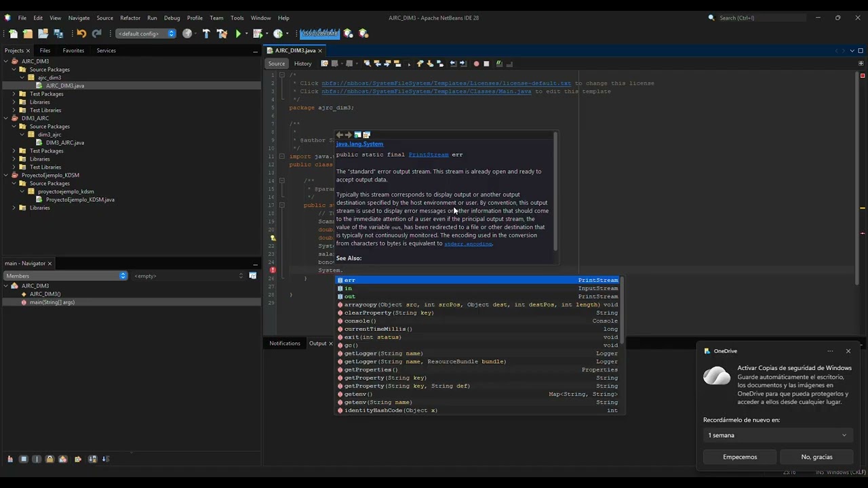Screen dimensions: 868x488
Task: Toggle Show Fields filter in Navigator
Action: [23, 459]
